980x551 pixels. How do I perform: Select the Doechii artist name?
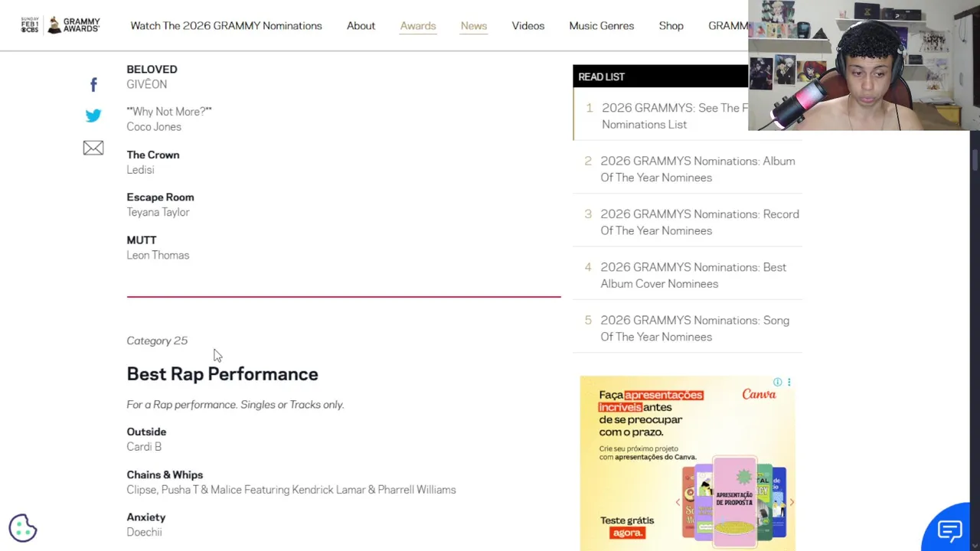pos(144,533)
